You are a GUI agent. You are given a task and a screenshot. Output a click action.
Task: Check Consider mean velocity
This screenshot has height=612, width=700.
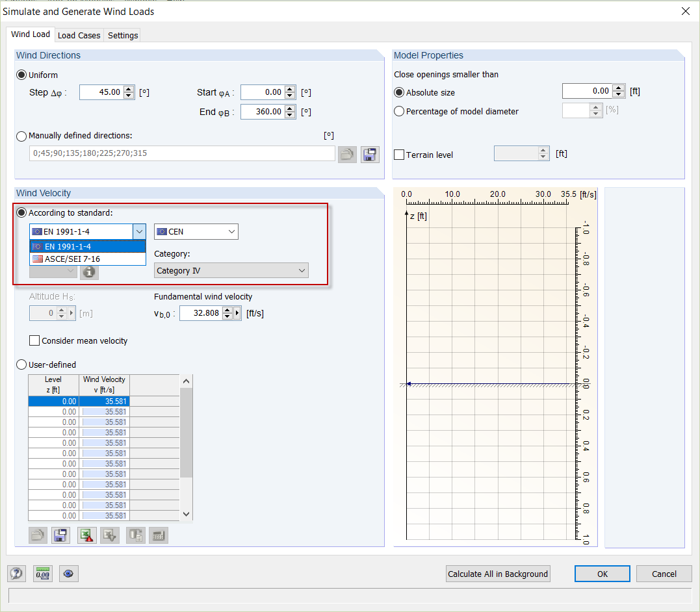(x=34, y=340)
